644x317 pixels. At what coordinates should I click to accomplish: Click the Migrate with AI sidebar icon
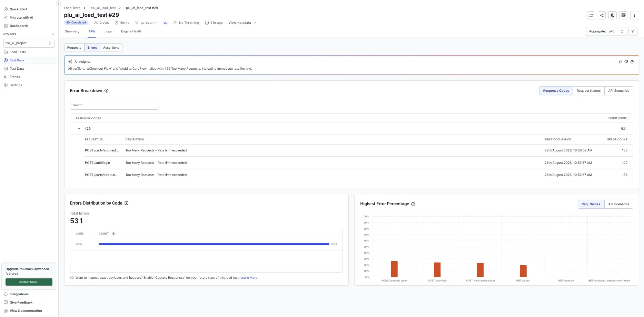6,18
